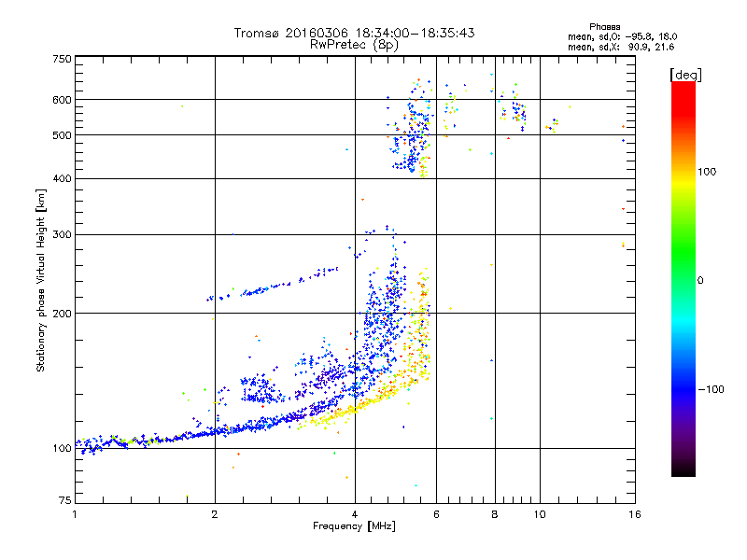This screenshot has width=747, height=560.
Task: Click the y-axis tick label "300"
Action: [62, 235]
